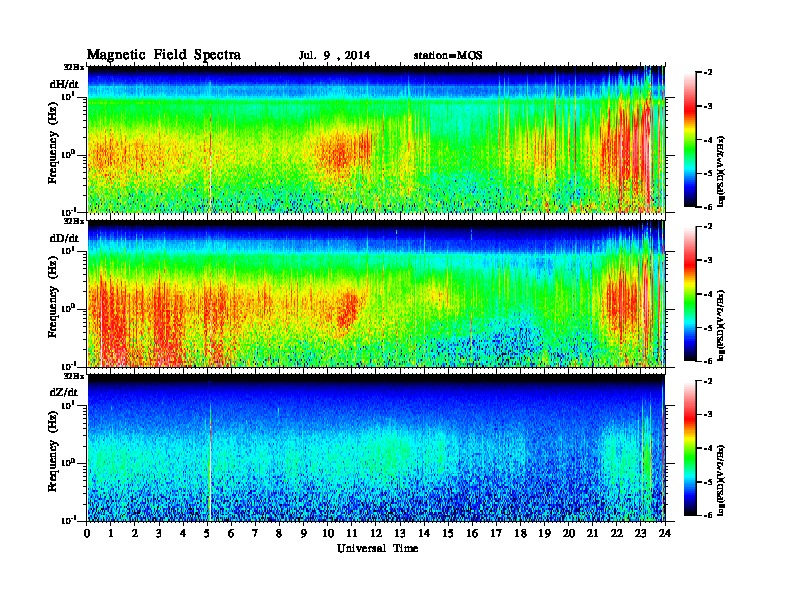Click the '-3' value on dZ/dt color bar

708,414
